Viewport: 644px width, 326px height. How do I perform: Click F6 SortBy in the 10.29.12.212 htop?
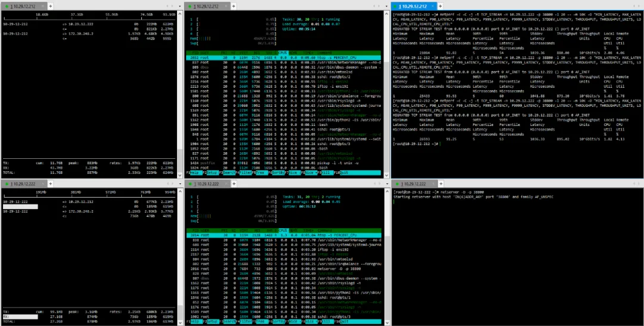coord(275,173)
